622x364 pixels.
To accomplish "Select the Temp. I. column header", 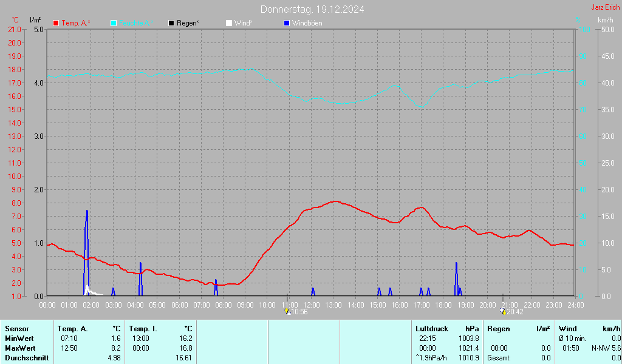I will pos(143,328).
